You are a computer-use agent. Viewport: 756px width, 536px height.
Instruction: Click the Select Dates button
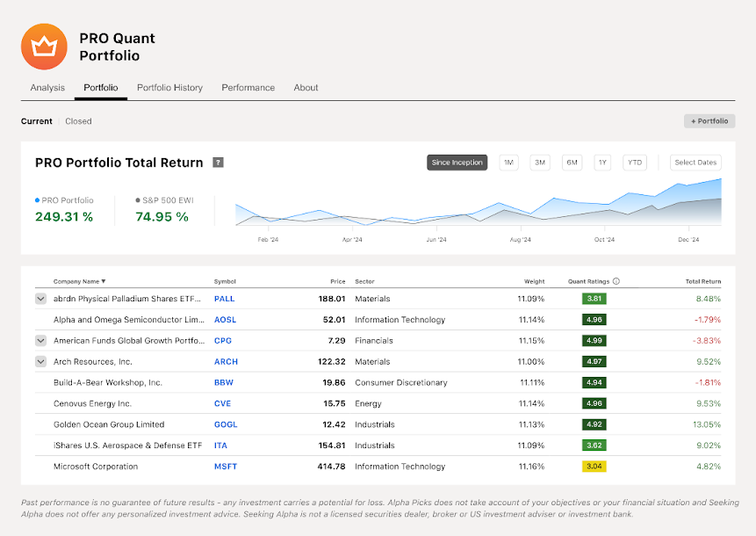click(695, 163)
